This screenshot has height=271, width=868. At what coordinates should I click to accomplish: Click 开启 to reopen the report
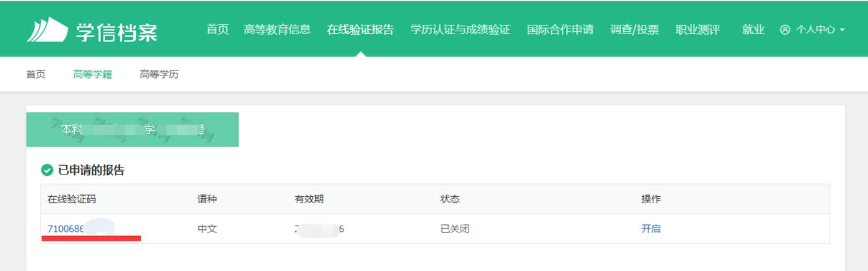point(651,229)
